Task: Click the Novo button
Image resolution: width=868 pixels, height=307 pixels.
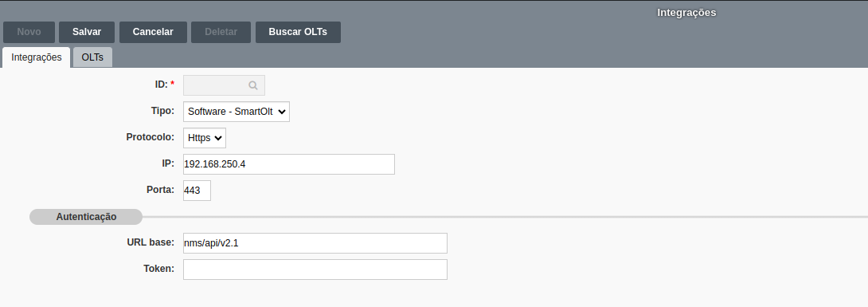Action: (29, 32)
